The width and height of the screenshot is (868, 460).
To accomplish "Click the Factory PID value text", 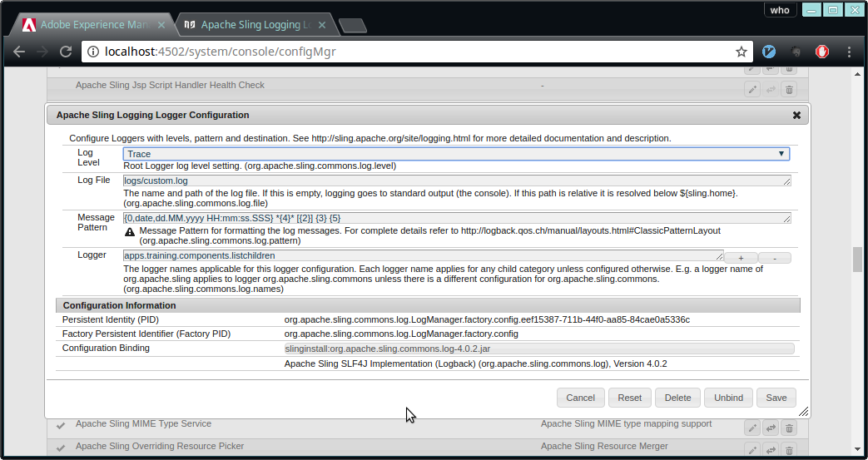I will coord(401,334).
